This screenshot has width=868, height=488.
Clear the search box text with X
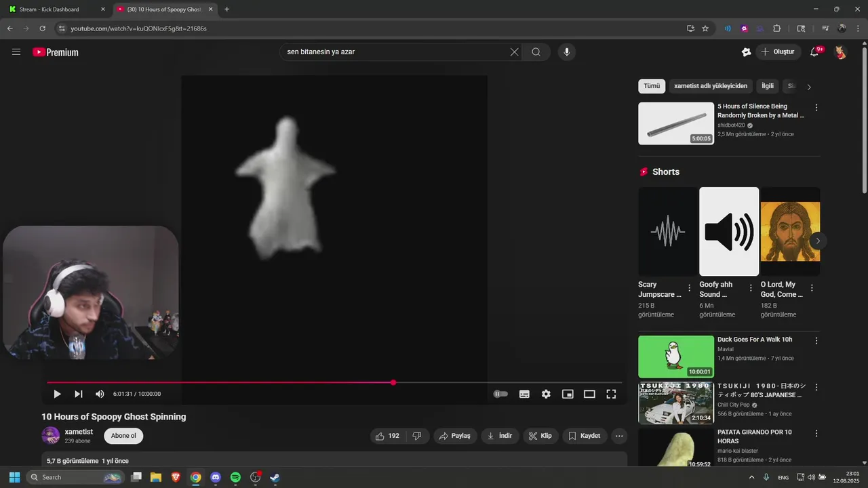click(x=514, y=52)
